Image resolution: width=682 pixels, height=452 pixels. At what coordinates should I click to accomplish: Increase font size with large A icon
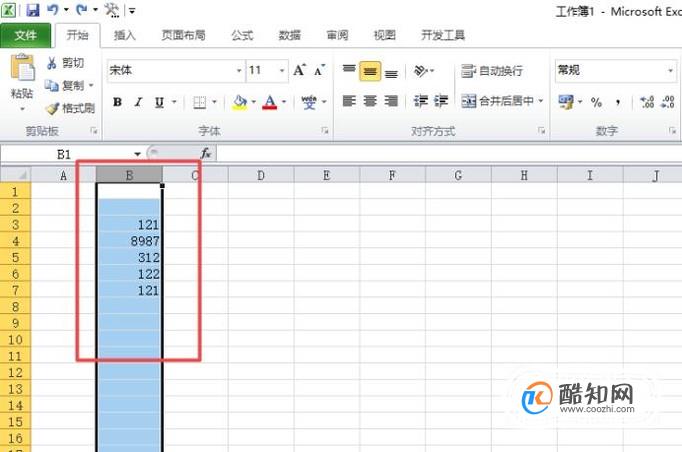pos(299,70)
